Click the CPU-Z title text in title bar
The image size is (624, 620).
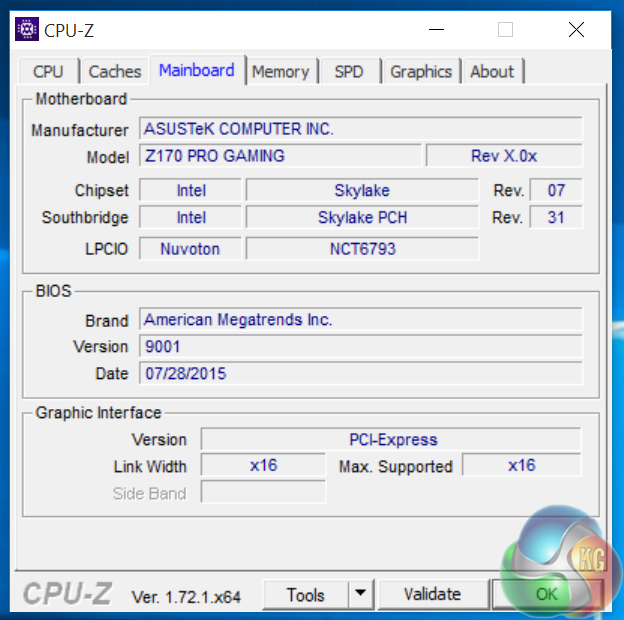pyautogui.click(x=69, y=30)
